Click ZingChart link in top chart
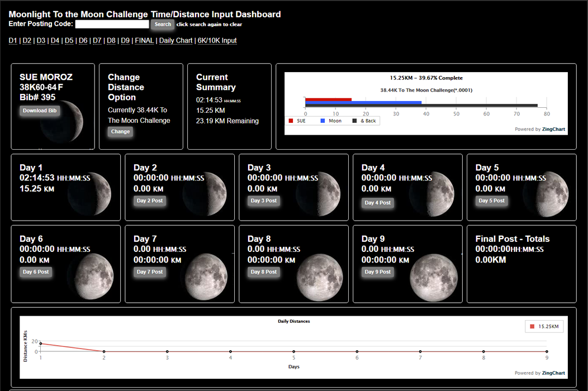 coord(553,130)
